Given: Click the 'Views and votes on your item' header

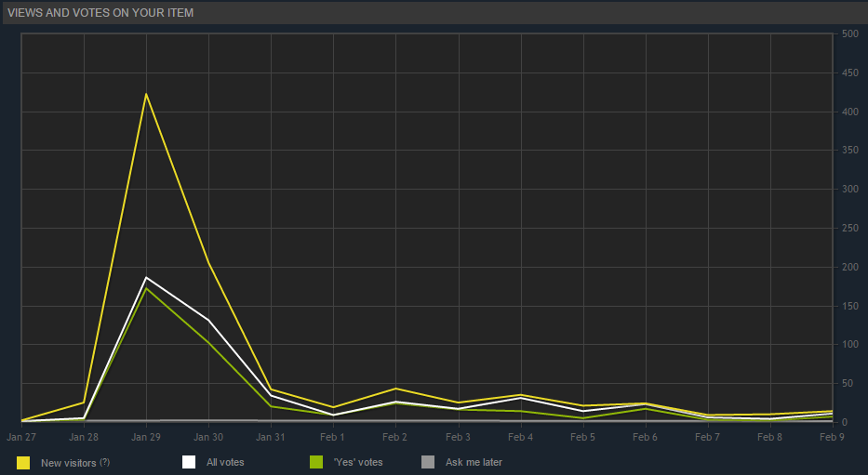Looking at the screenshot, I should 100,13.
